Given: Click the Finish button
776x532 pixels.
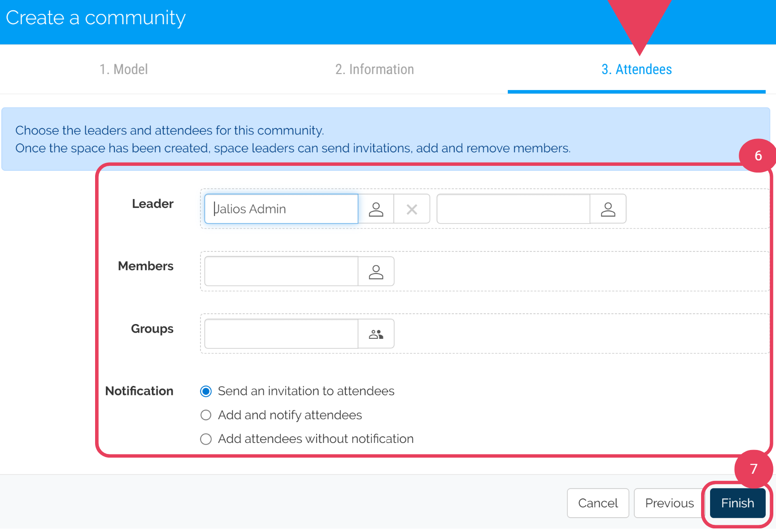Looking at the screenshot, I should [737, 503].
